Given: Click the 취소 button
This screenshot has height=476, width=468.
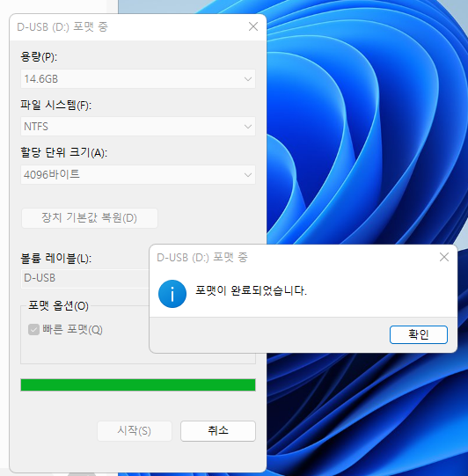Looking at the screenshot, I should (218, 431).
